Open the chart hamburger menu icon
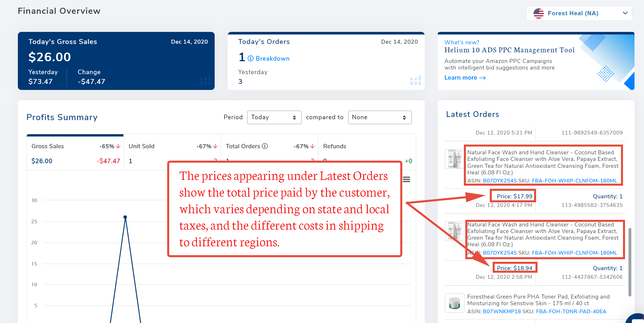Screen dimensions: 644x323 (406, 180)
